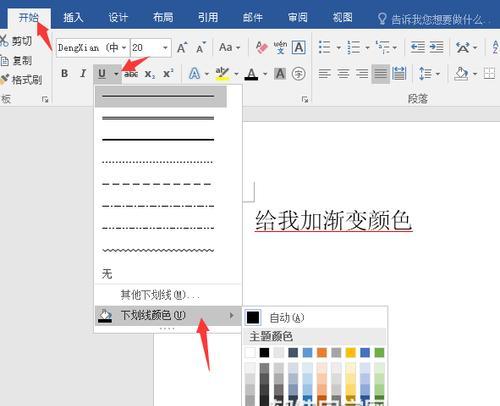Pick the orange theme color swatch
The height and width of the screenshot is (406, 500).
[322, 353]
